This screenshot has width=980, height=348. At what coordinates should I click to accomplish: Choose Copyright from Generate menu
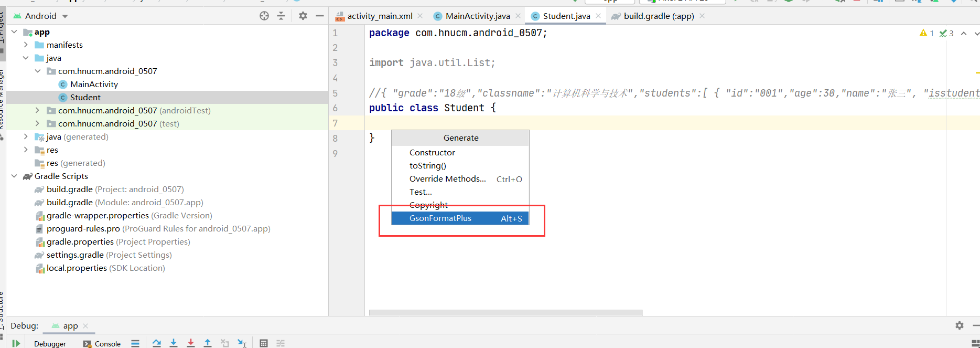pos(460,205)
